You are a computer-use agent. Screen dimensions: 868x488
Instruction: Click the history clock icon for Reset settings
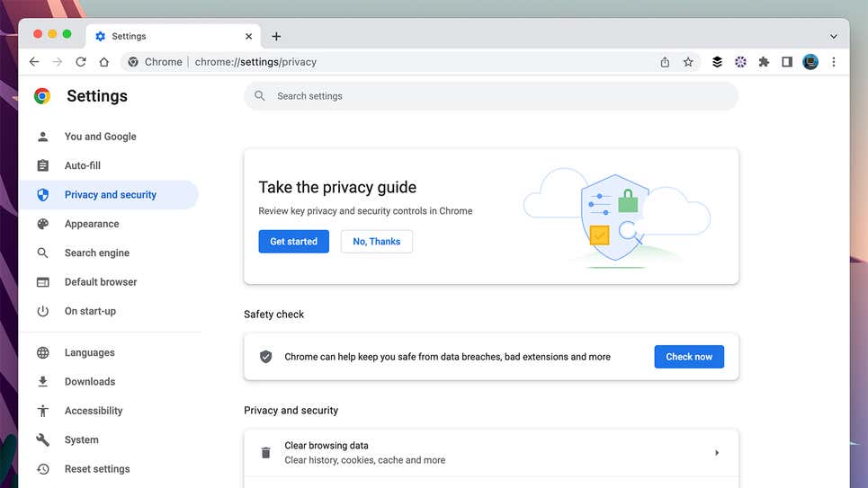coord(42,468)
